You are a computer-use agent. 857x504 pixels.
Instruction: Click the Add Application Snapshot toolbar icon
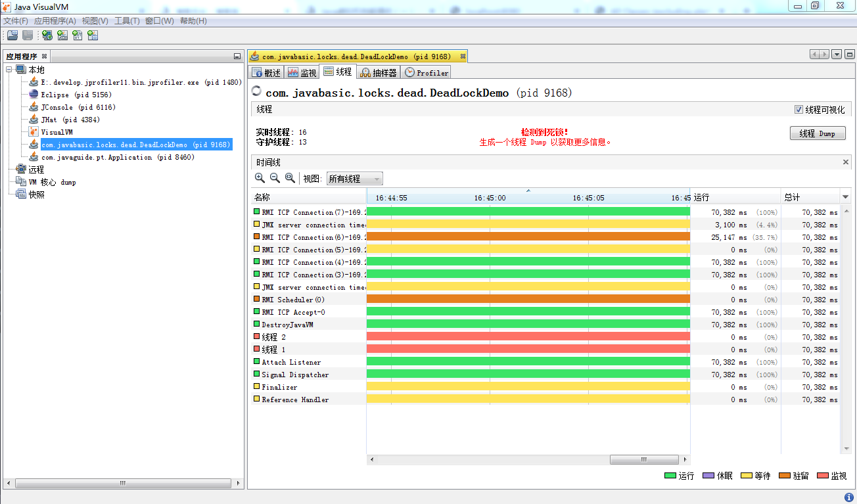tap(93, 35)
